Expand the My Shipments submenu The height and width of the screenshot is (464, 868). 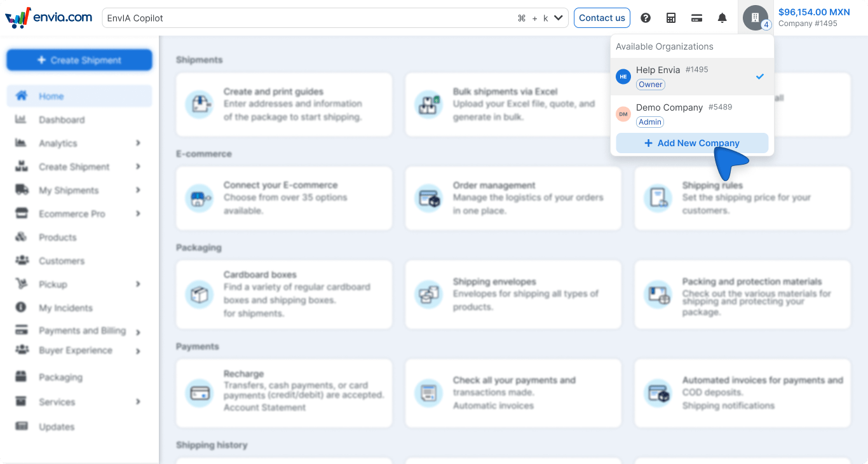coord(138,190)
